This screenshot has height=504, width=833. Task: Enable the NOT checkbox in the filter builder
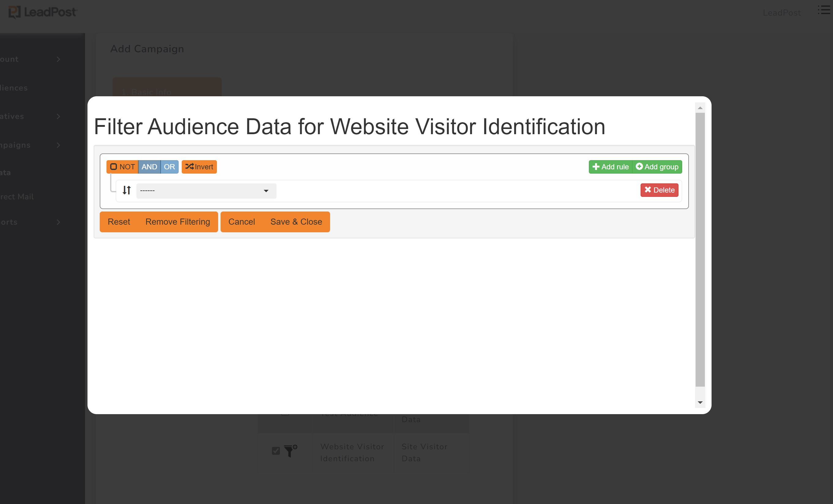pyautogui.click(x=114, y=167)
